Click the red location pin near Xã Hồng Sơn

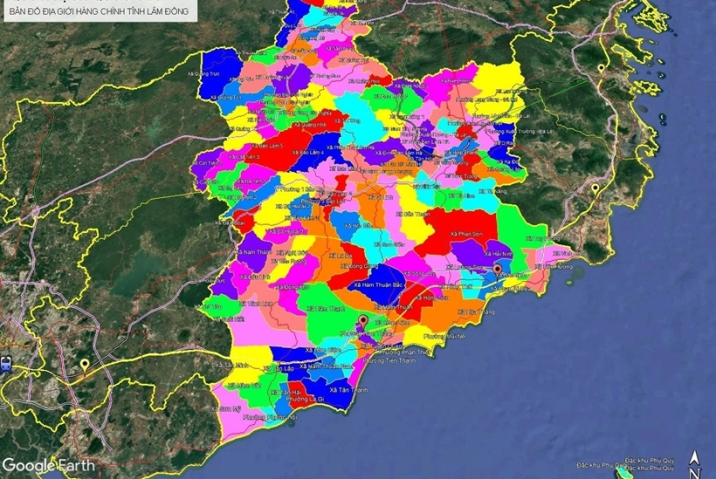(x=363, y=320)
